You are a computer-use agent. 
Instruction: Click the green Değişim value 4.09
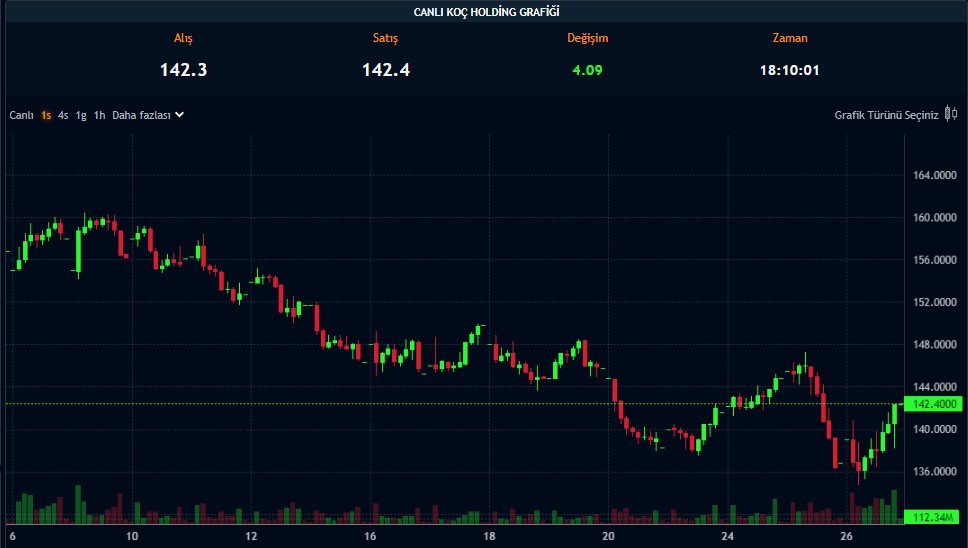point(587,70)
